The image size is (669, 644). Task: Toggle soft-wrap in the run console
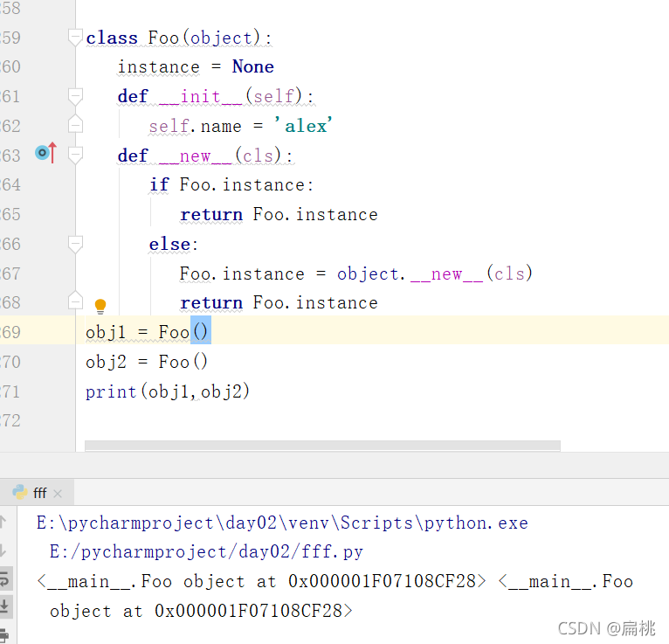(x=3, y=578)
